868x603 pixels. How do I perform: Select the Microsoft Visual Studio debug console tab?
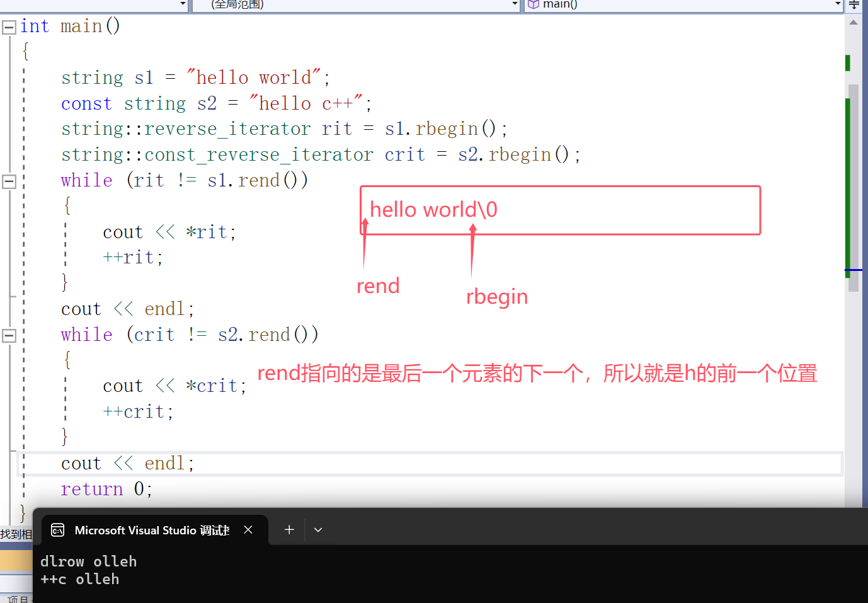coord(154,530)
